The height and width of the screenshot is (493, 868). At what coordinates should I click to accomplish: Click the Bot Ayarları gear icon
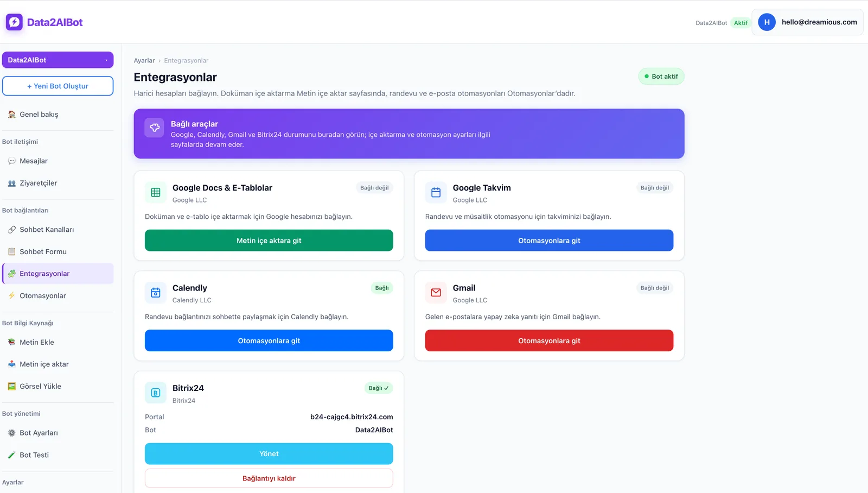[12, 433]
